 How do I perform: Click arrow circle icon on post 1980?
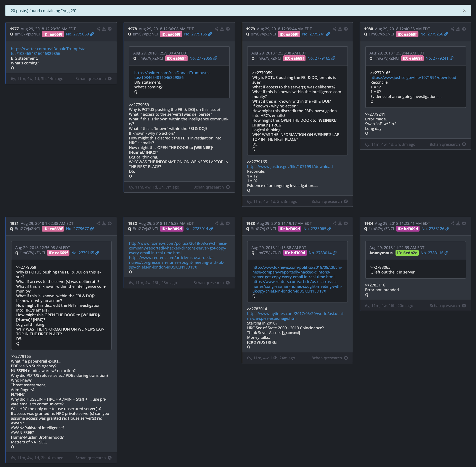pyautogui.click(x=464, y=29)
